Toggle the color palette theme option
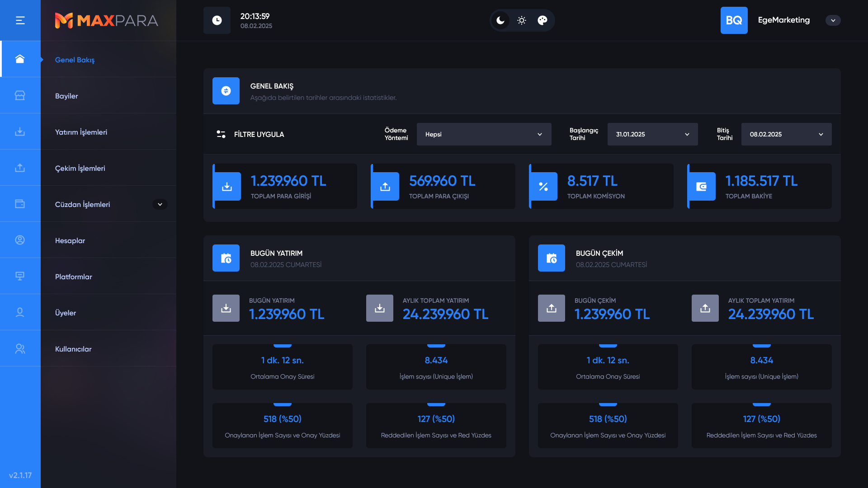 coord(542,20)
